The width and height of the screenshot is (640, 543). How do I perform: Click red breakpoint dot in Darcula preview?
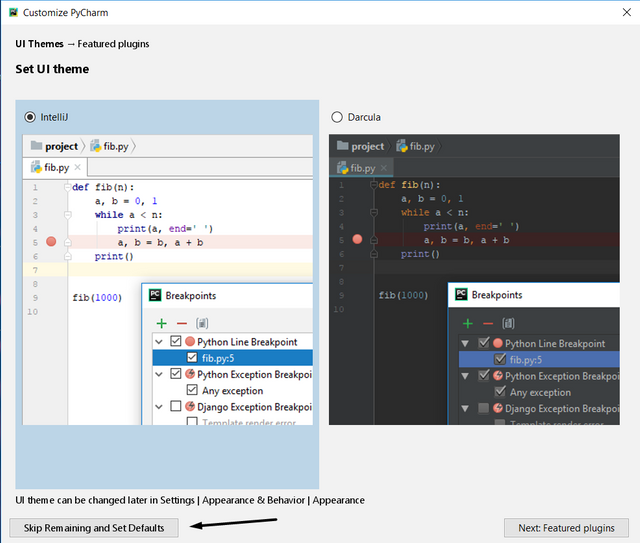point(357,239)
